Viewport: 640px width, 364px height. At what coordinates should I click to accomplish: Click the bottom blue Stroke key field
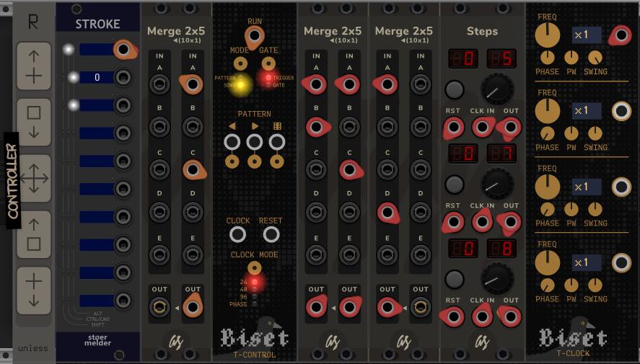(97, 301)
